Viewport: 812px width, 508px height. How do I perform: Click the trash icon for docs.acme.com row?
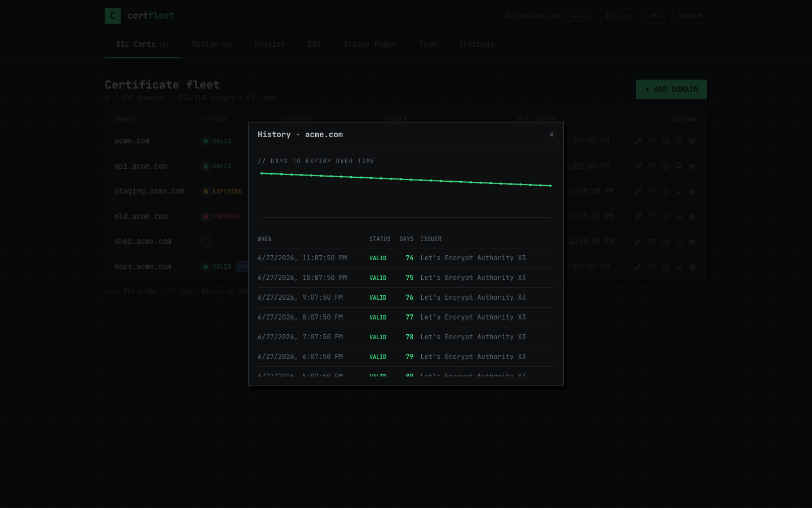coord(692,266)
